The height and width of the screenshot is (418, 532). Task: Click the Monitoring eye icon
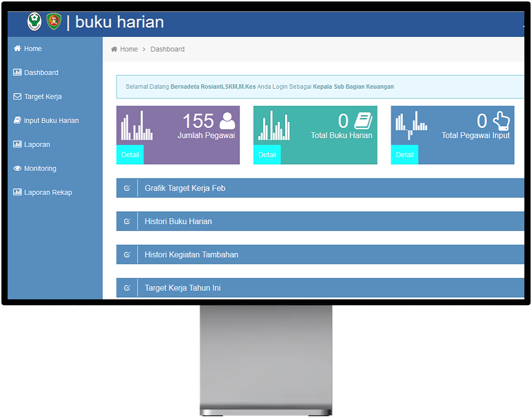pos(17,168)
